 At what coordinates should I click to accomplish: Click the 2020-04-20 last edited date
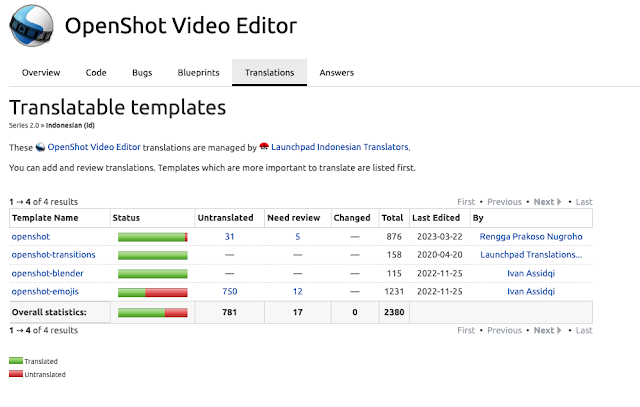tap(440, 255)
